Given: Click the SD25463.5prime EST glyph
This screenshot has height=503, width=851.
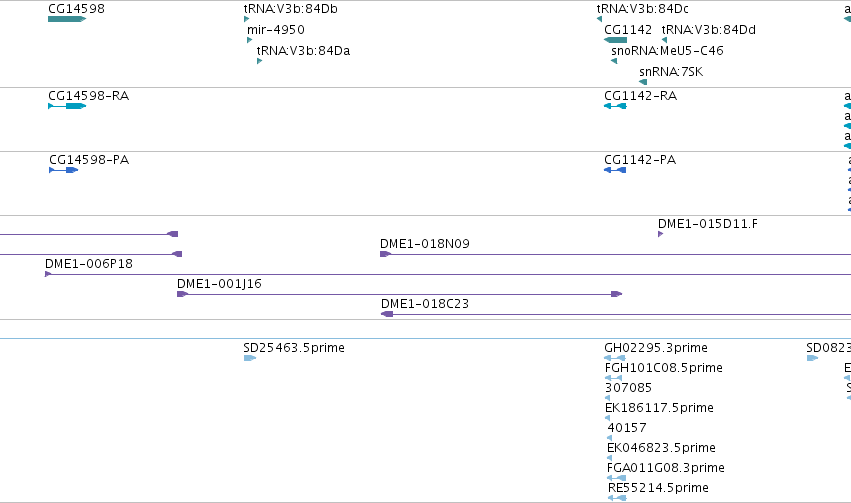Looking at the screenshot, I should tap(250, 358).
